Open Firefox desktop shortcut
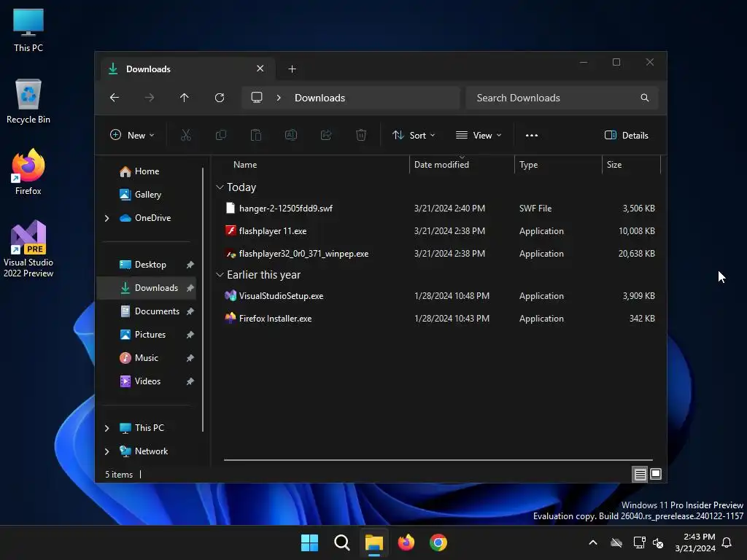747x560 pixels. click(x=28, y=172)
